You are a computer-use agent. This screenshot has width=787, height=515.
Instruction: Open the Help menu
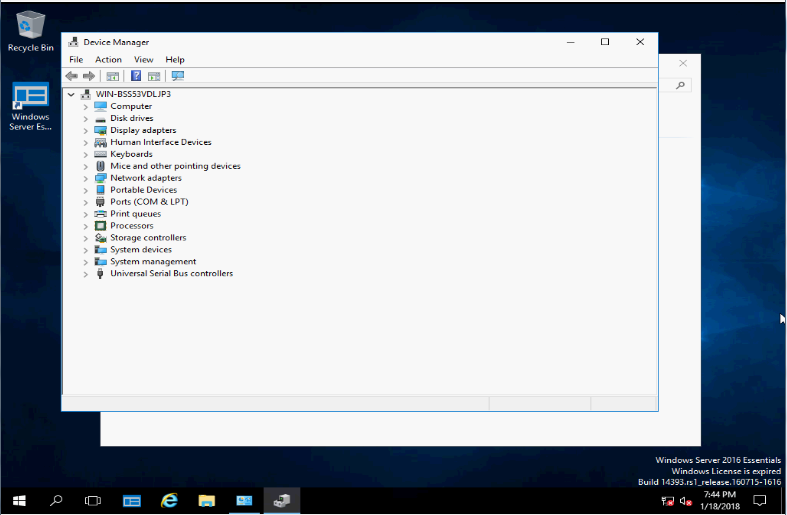point(175,60)
